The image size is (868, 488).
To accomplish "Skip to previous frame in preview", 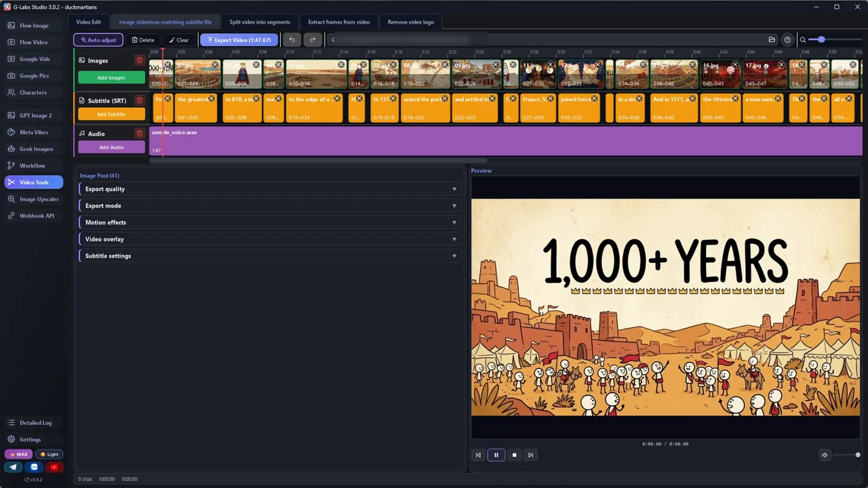I will [x=478, y=455].
